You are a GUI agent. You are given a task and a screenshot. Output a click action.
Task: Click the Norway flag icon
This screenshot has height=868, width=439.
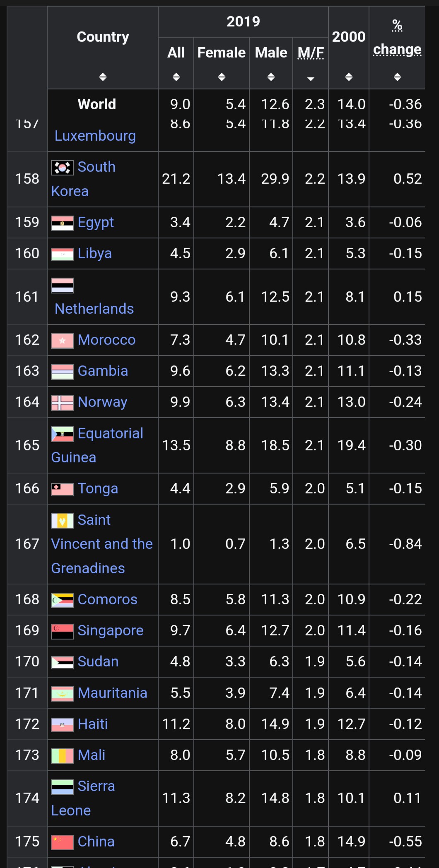(62, 403)
